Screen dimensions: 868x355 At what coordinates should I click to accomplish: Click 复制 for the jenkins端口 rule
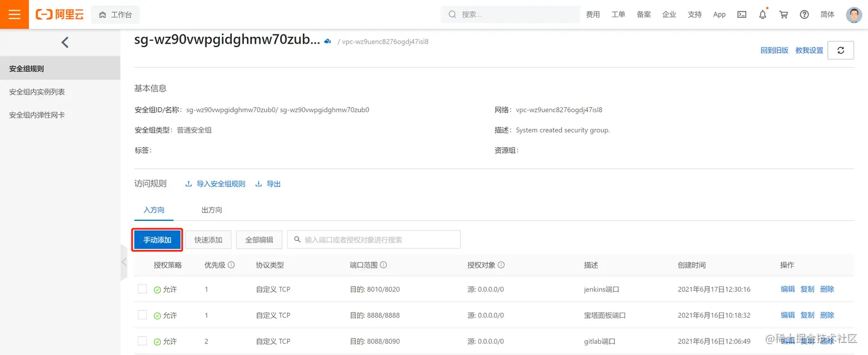(807, 289)
